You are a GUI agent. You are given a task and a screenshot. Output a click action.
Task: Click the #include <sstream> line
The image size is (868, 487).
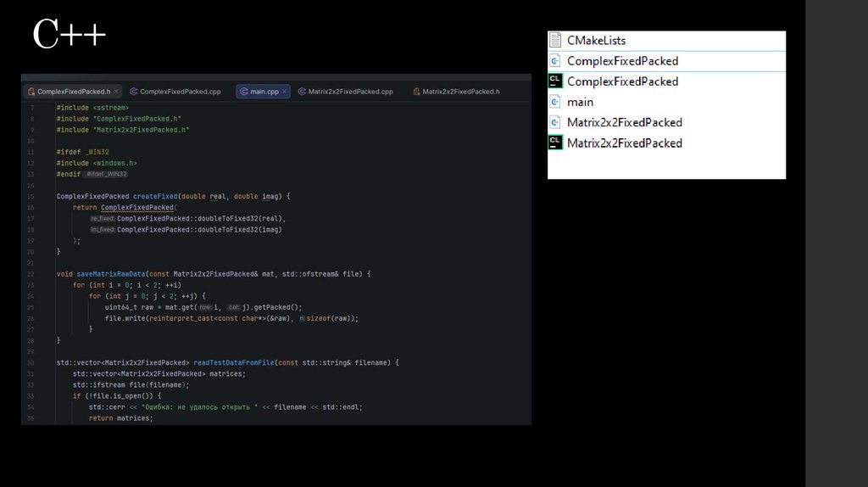coord(92,108)
